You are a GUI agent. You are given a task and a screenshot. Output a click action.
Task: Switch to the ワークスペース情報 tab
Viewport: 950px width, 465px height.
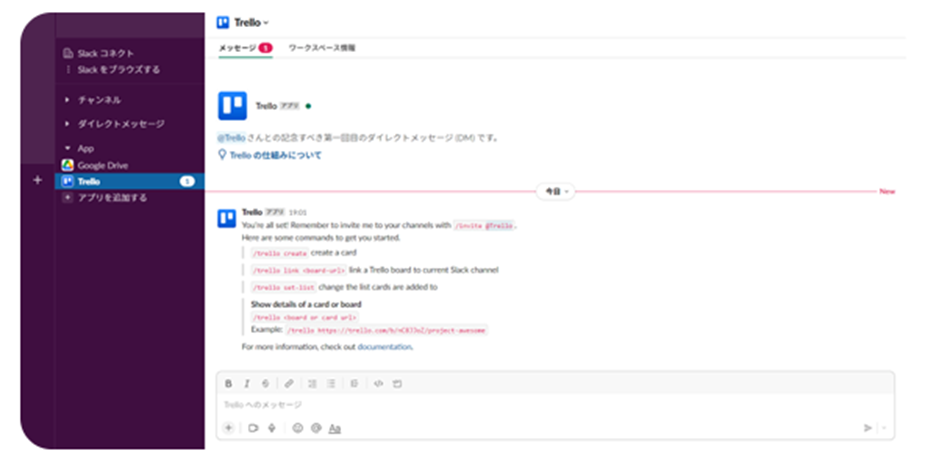pos(322,47)
